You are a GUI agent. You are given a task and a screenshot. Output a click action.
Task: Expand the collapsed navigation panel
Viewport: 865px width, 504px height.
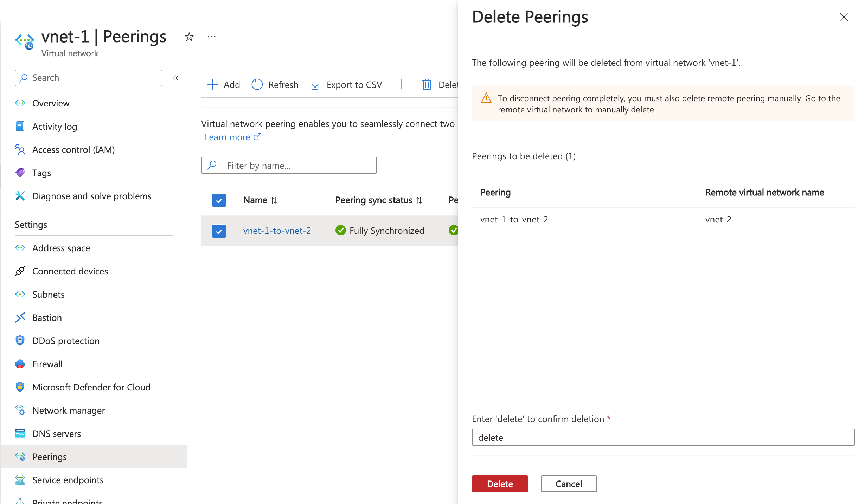tap(176, 77)
